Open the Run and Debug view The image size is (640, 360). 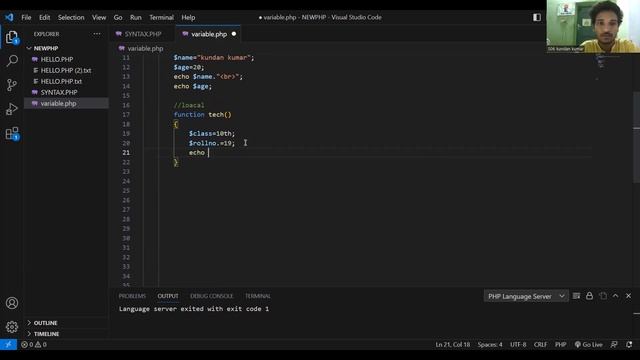click(x=12, y=109)
